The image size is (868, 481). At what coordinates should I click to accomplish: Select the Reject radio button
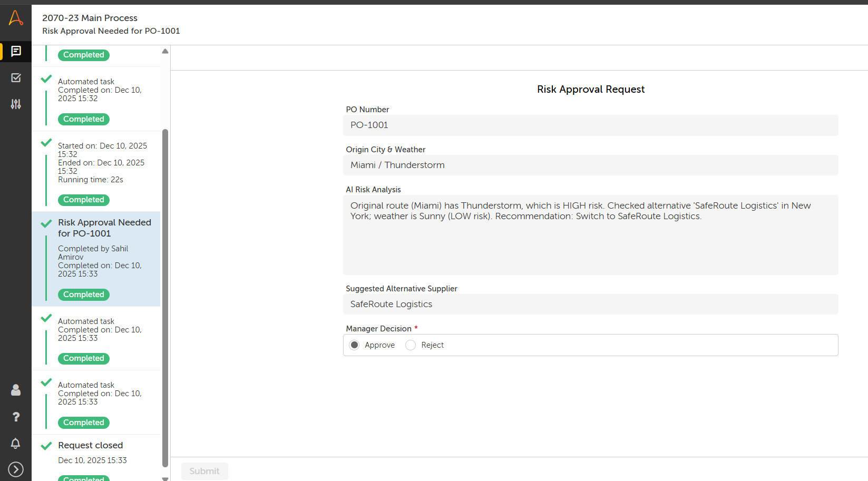pos(411,345)
